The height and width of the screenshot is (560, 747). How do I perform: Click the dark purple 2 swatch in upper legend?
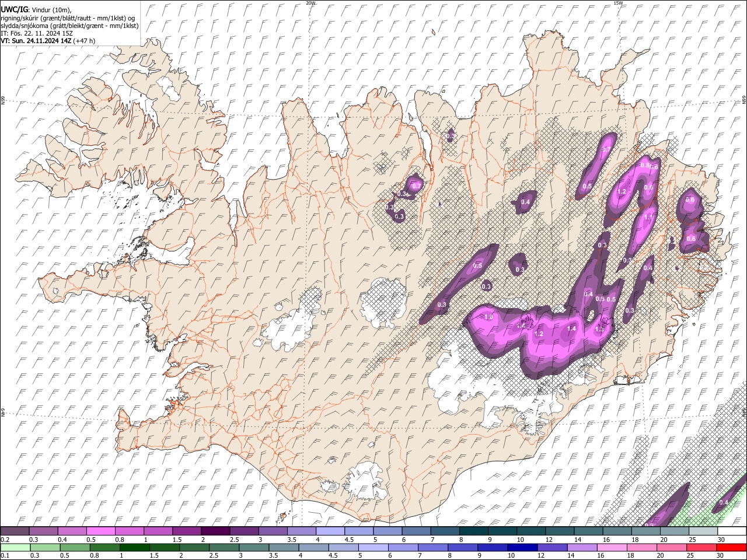point(215,531)
